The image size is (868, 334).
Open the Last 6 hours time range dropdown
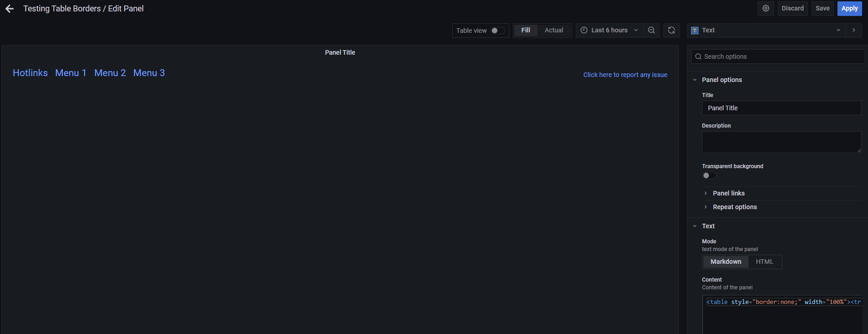(610, 30)
